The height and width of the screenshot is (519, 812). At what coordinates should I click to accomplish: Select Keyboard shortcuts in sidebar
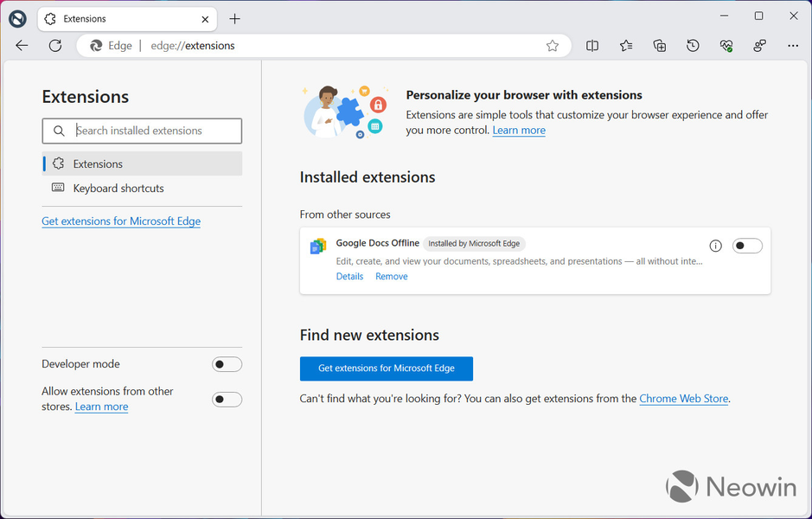(x=118, y=189)
